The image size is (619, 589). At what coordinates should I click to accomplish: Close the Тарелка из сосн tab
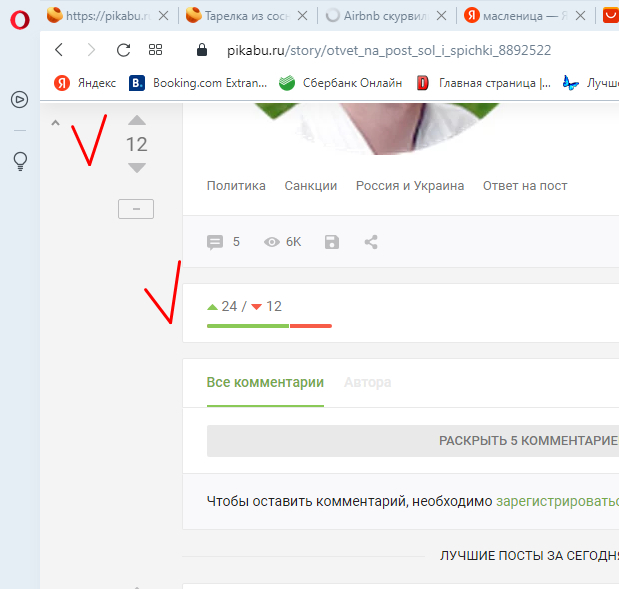[x=302, y=16]
